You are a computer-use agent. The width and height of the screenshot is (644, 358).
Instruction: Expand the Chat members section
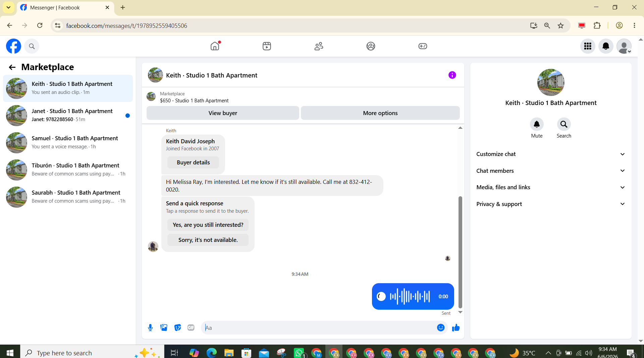tap(551, 171)
